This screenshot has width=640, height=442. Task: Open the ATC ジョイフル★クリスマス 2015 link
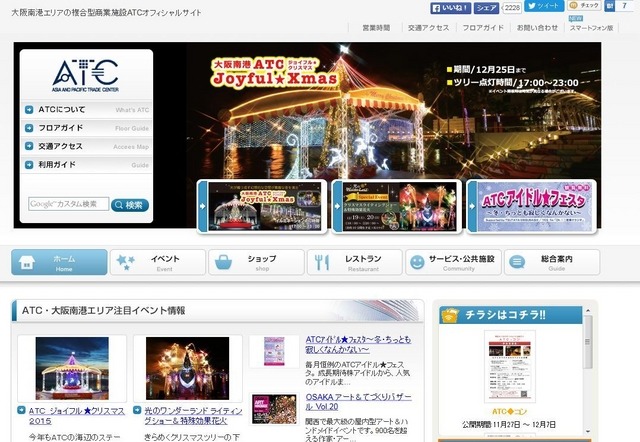pos(76,416)
